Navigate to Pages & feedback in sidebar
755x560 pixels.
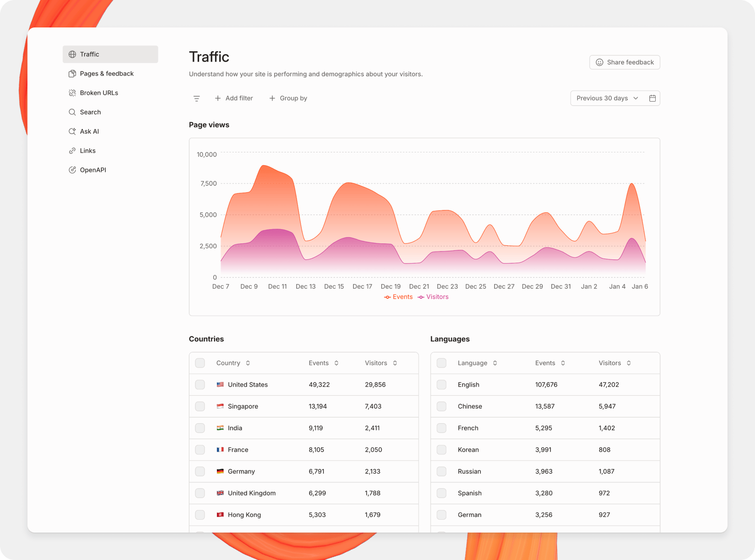[107, 73]
